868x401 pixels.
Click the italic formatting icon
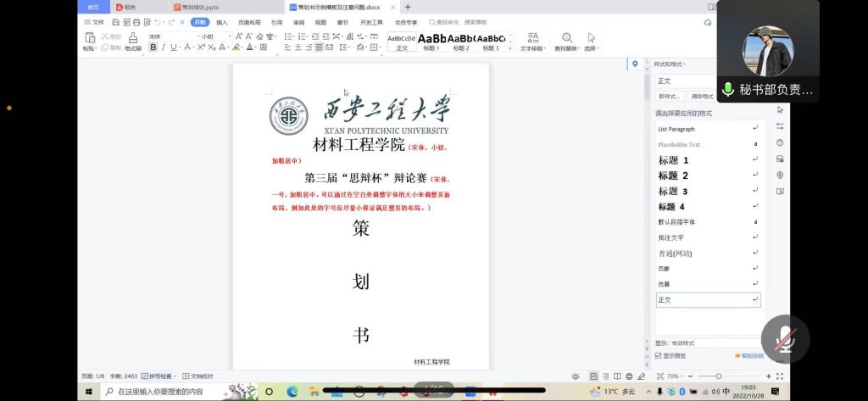pyautogui.click(x=163, y=47)
